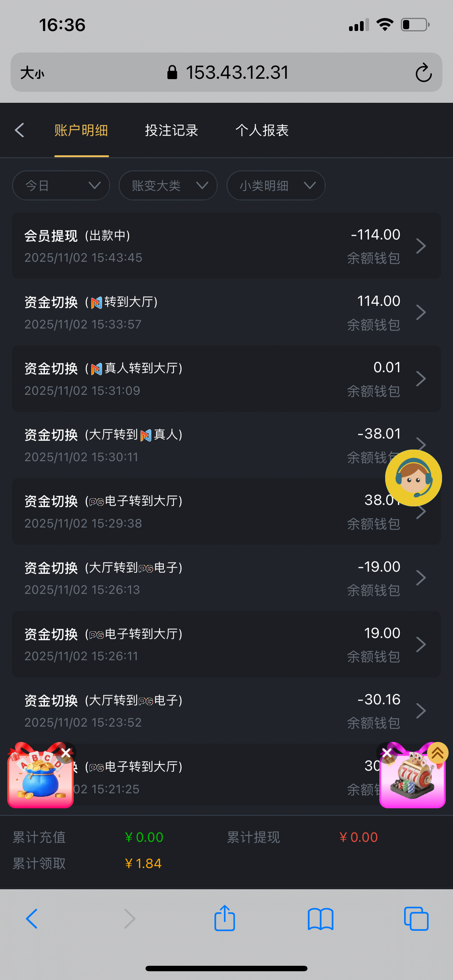Image resolution: width=453 pixels, height=980 pixels.
Task: Go back using the page header arrow
Action: tap(20, 130)
